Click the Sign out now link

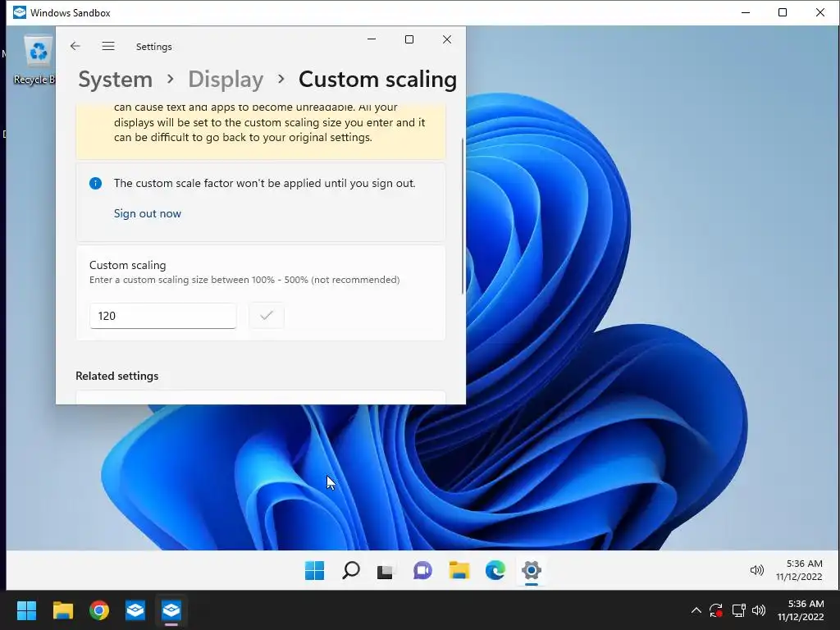point(148,213)
